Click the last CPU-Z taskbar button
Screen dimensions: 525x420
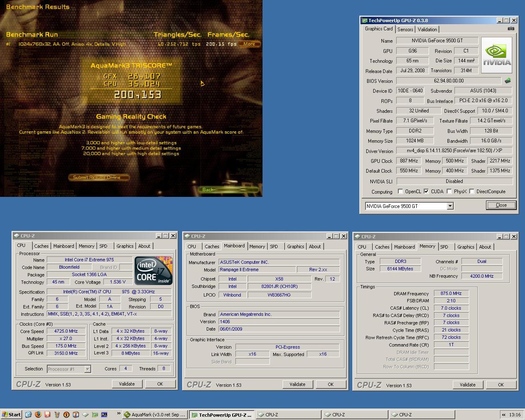[422, 415]
